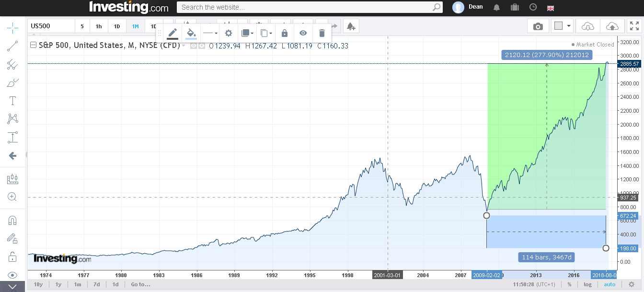The height and width of the screenshot is (292, 644).
Task: Expand the bottom-left dark chevron panel
Action: click(12, 287)
